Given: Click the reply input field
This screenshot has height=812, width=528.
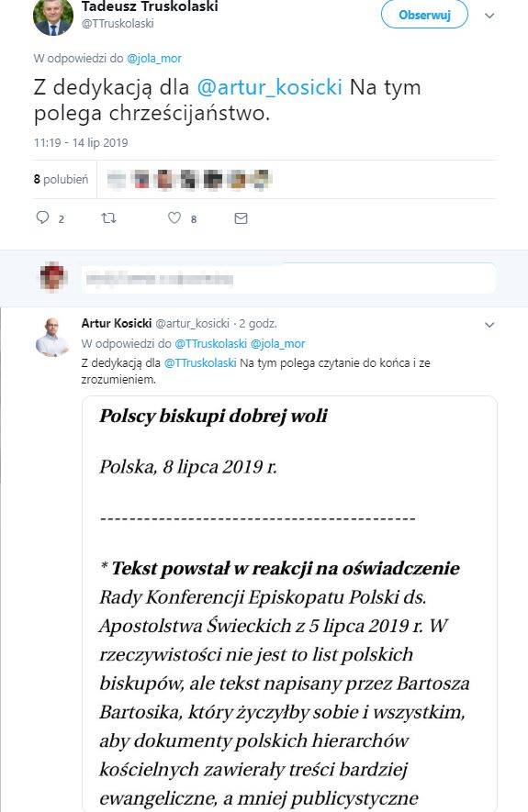Looking at the screenshot, I should [288, 279].
